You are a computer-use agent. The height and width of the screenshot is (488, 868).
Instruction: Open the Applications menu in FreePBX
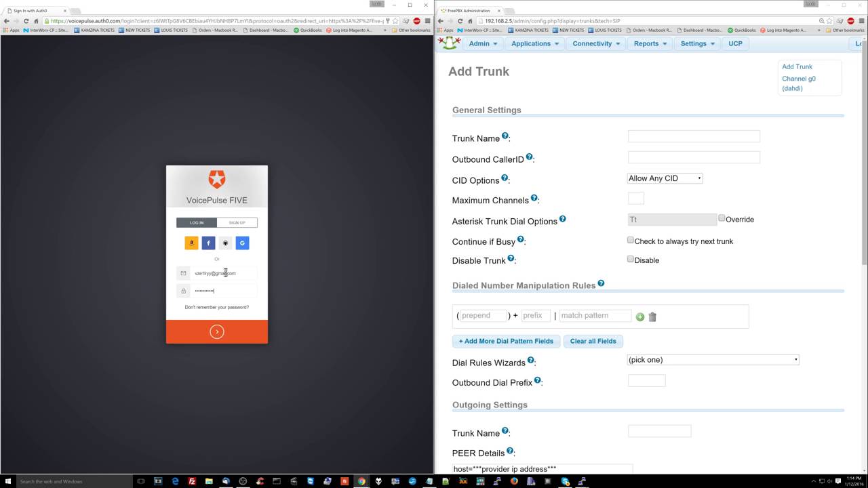click(535, 43)
